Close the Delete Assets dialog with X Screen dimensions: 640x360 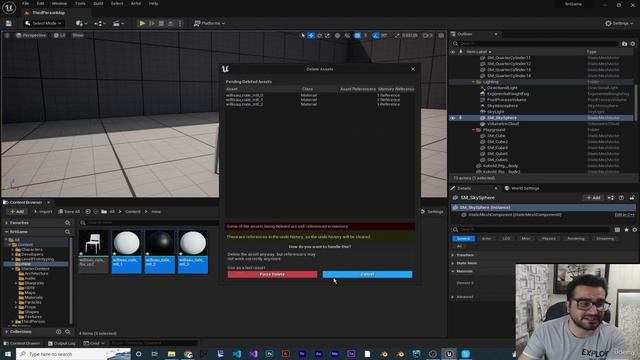[413, 69]
